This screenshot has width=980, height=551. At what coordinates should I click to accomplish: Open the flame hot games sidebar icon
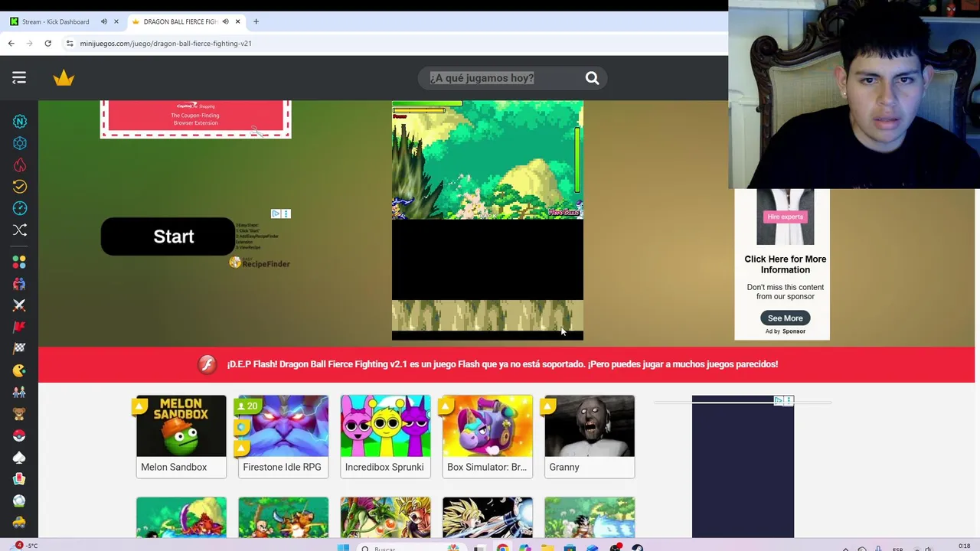click(x=20, y=165)
